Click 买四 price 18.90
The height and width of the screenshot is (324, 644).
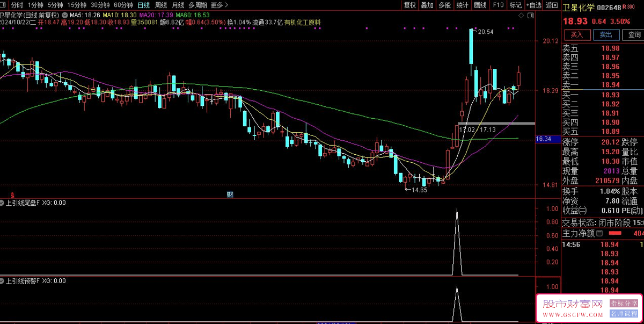610,123
